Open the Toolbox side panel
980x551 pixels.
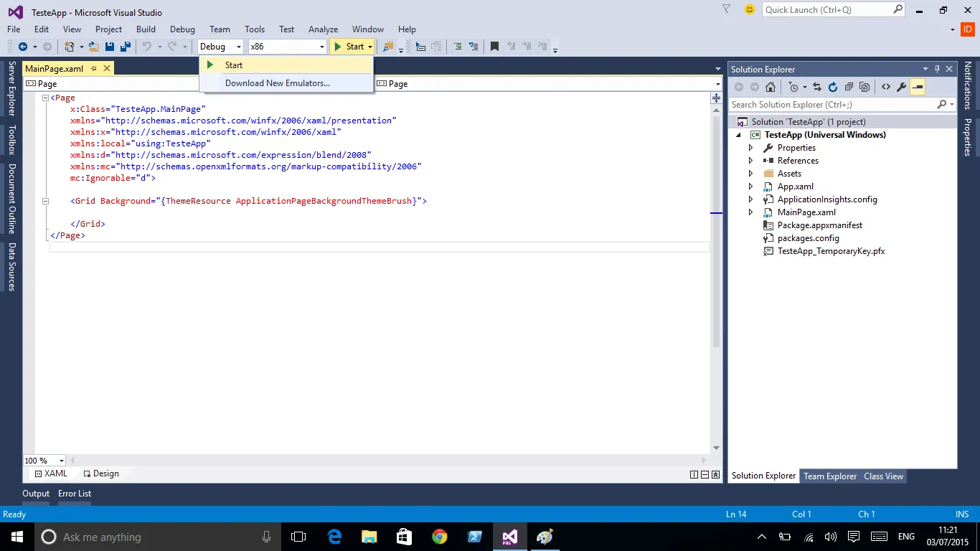(x=11, y=140)
